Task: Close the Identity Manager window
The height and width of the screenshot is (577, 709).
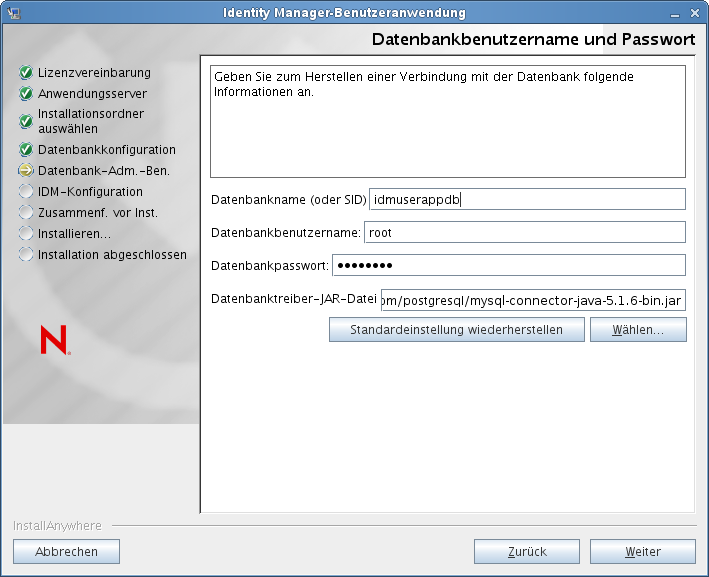Action: pyautogui.click(x=695, y=14)
